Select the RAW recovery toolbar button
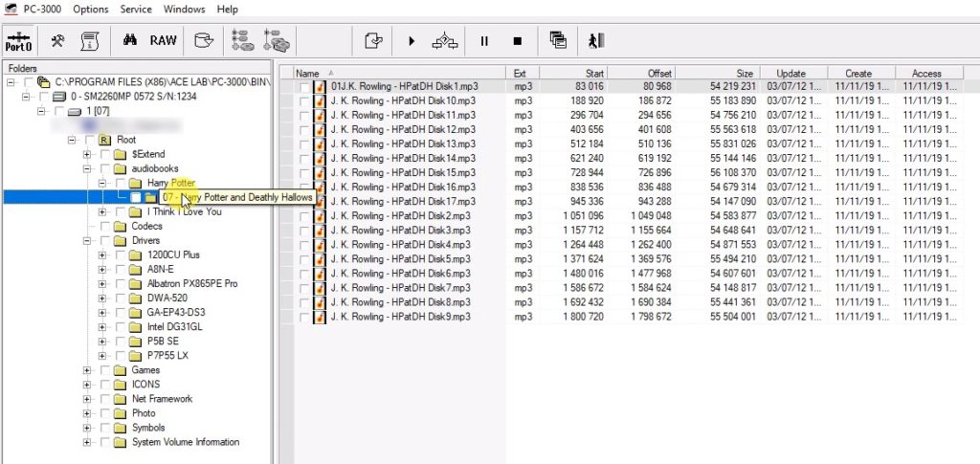980x464 pixels. (x=163, y=40)
